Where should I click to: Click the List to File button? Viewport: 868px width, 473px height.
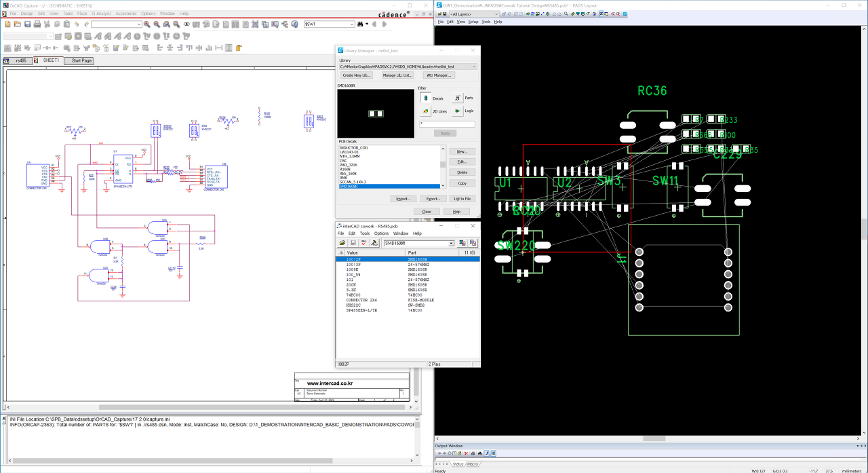(x=462, y=199)
